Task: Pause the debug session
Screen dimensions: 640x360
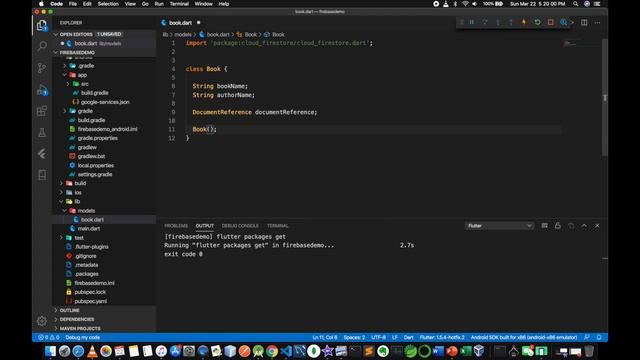Action: coord(472,22)
